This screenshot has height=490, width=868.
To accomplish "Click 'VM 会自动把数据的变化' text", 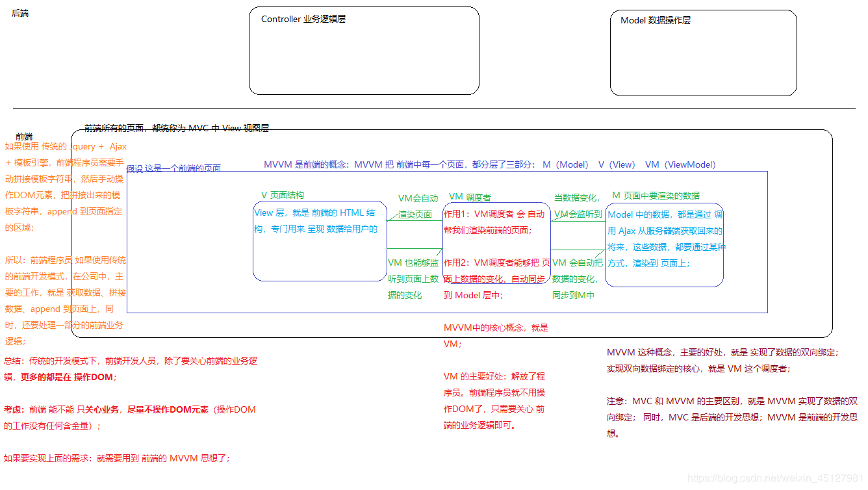I will 577,279.
